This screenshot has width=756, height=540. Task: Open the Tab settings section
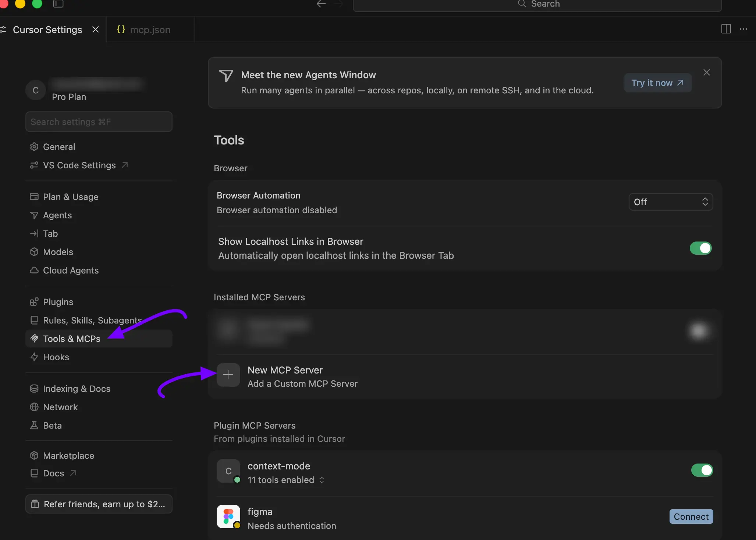[50, 233]
